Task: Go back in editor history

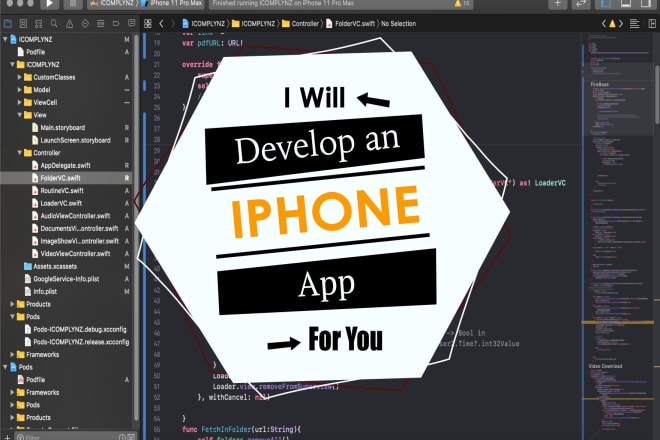Action: click(x=161, y=24)
